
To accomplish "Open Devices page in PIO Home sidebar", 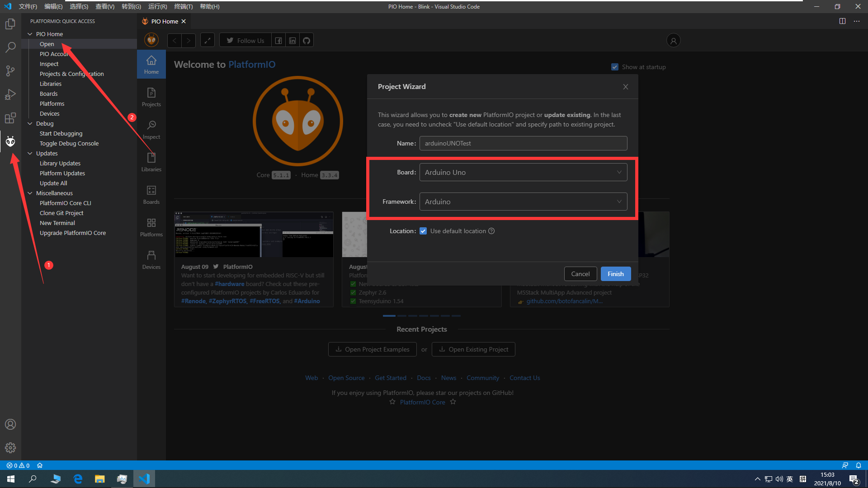I will click(151, 259).
